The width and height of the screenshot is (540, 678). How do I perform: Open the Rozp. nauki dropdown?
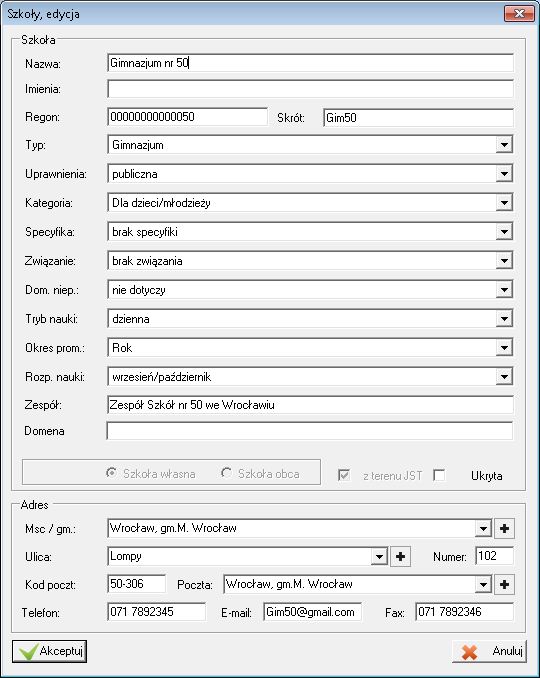coord(504,377)
